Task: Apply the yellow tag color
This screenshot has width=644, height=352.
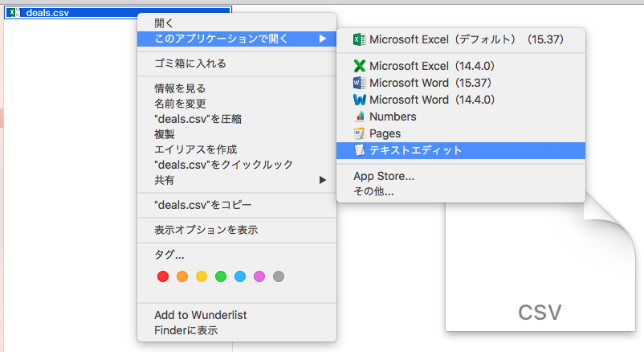Action: (x=202, y=276)
